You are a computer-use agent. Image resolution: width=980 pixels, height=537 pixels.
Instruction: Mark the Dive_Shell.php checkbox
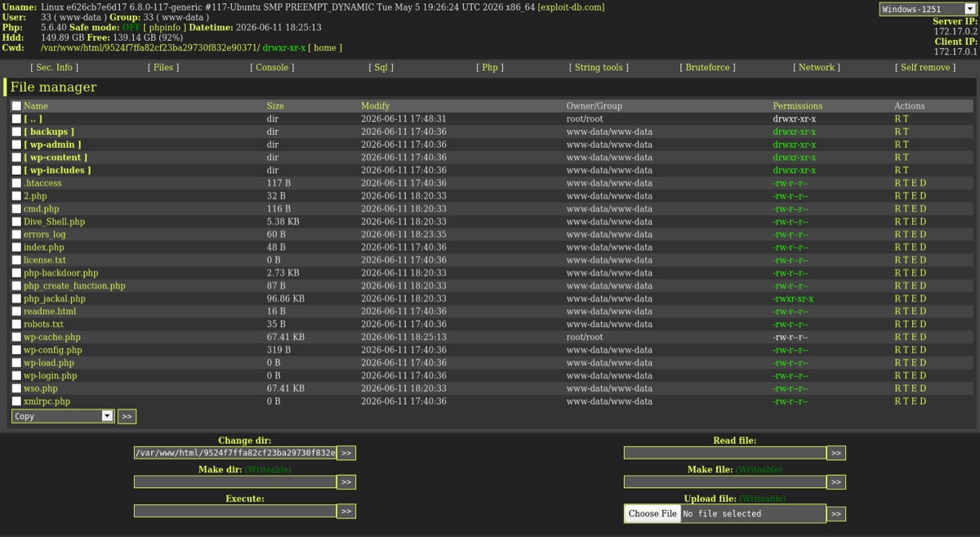[16, 222]
